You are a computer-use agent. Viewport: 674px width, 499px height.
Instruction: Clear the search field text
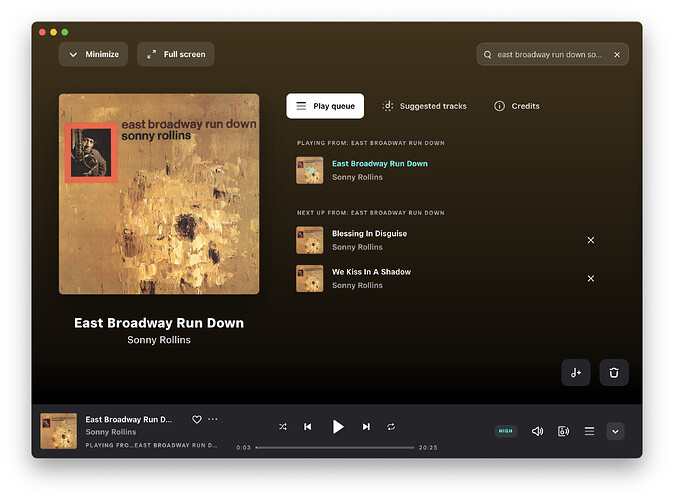click(x=617, y=55)
